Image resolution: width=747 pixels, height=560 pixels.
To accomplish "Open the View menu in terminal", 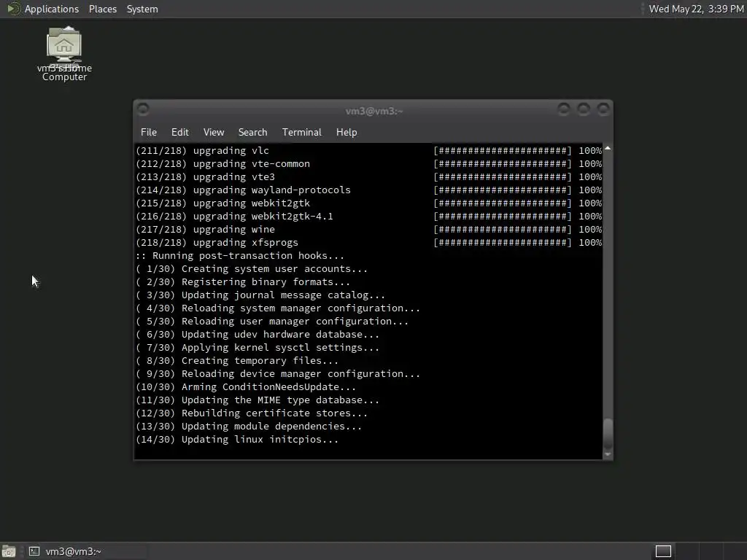I will 214,133.
